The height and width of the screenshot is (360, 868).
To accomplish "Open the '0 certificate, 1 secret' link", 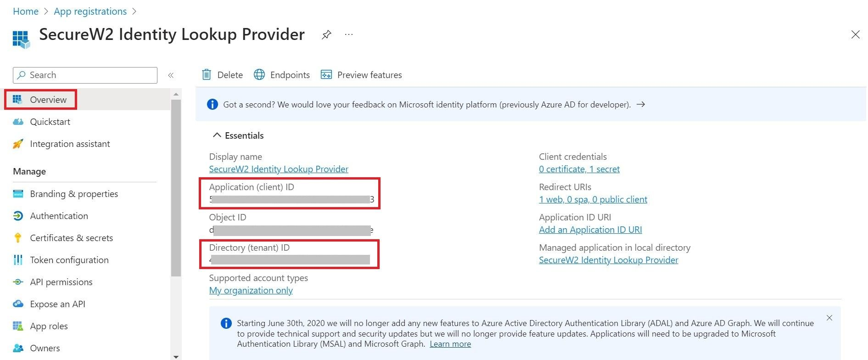I will click(x=579, y=169).
